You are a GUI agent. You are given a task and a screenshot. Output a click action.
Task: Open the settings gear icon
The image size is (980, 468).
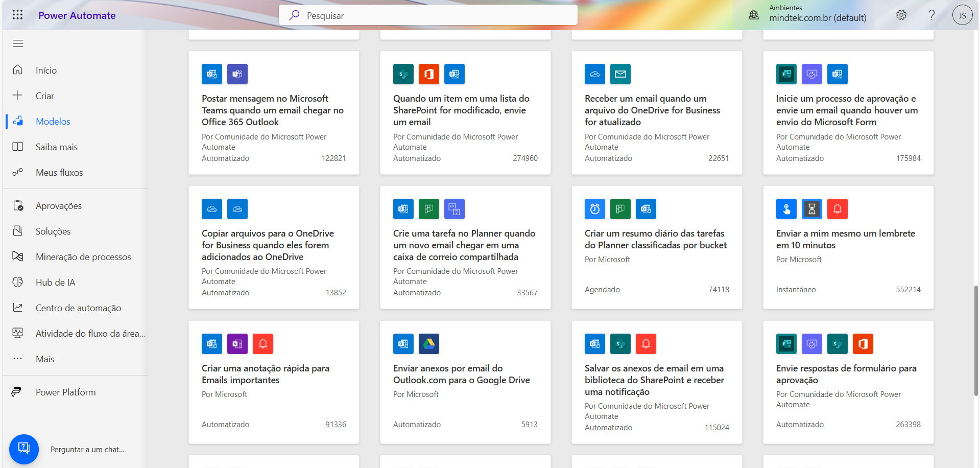coord(901,15)
